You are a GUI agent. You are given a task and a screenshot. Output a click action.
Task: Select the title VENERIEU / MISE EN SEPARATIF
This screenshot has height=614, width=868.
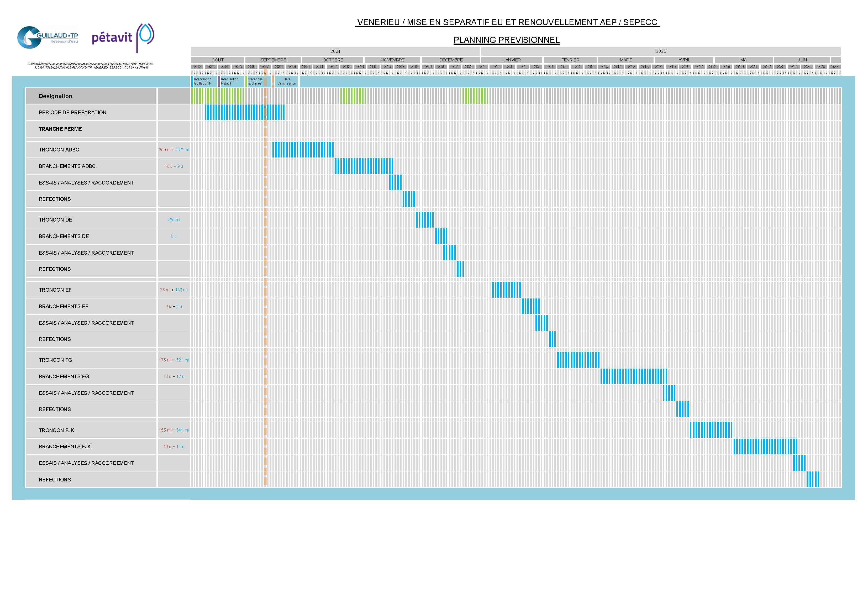(507, 22)
